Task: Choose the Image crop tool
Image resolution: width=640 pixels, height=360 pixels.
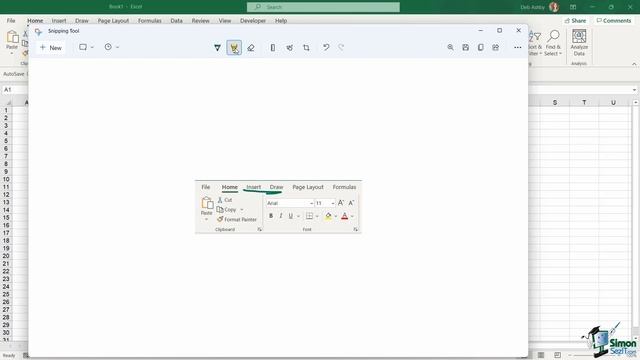Action: click(x=306, y=48)
